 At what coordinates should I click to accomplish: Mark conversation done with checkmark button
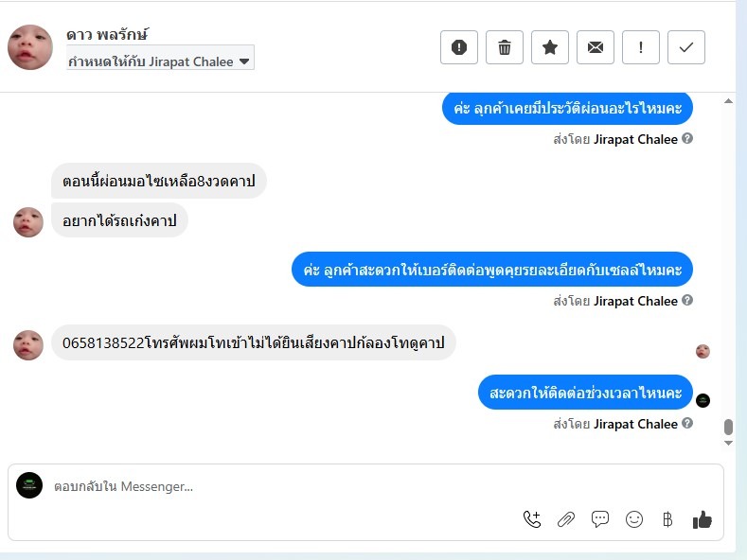(686, 47)
